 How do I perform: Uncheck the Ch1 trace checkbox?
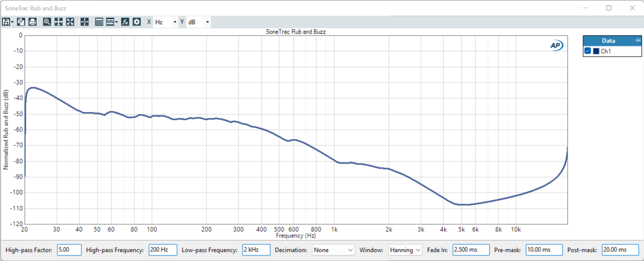[x=588, y=51]
